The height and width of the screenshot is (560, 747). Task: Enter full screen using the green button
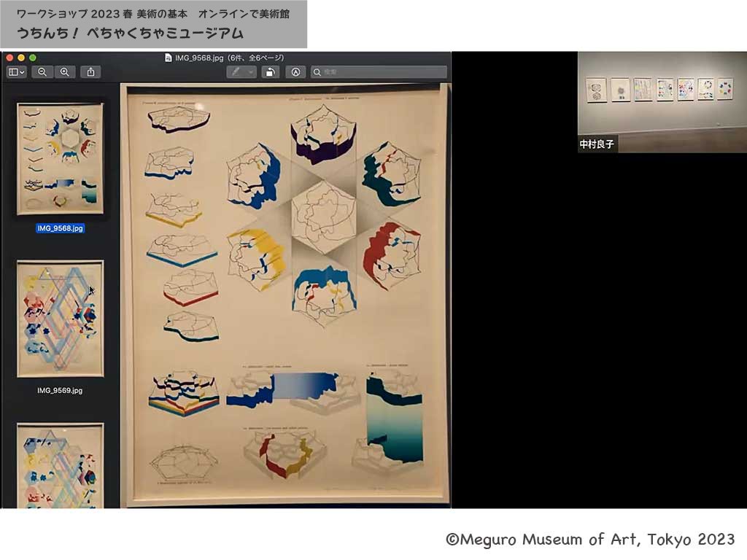click(x=32, y=58)
